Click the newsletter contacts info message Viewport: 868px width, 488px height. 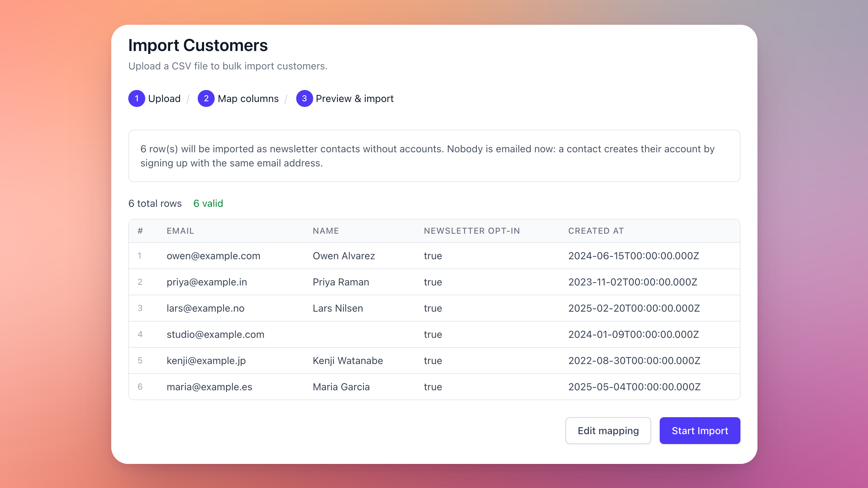(x=434, y=156)
